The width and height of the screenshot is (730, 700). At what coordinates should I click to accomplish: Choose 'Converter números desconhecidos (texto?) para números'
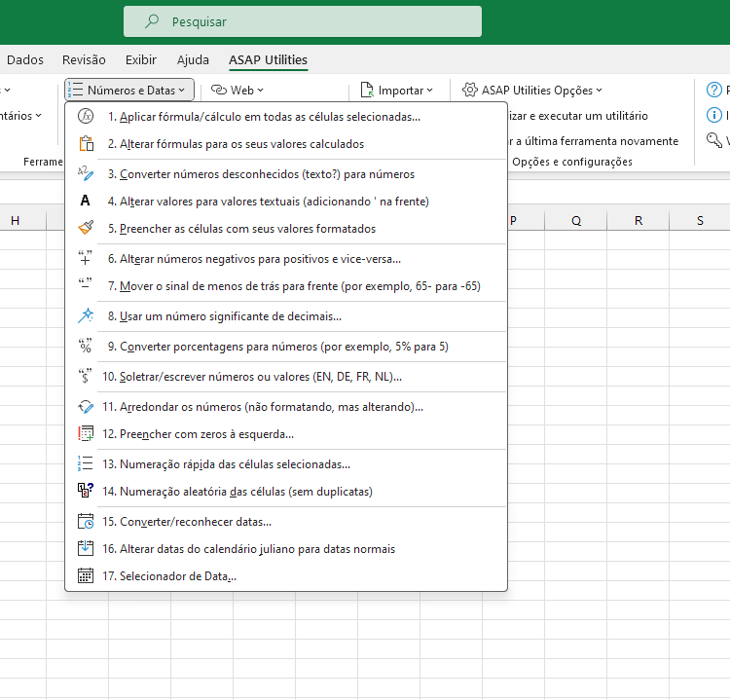point(286,173)
